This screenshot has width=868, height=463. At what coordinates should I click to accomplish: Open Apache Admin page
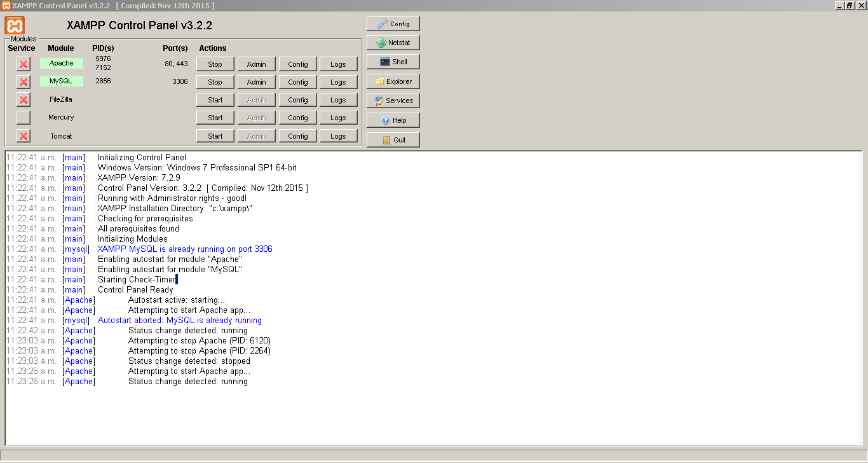[x=256, y=64]
